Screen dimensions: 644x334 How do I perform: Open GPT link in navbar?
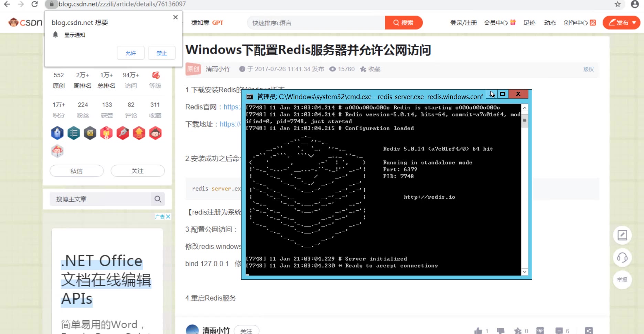218,23
